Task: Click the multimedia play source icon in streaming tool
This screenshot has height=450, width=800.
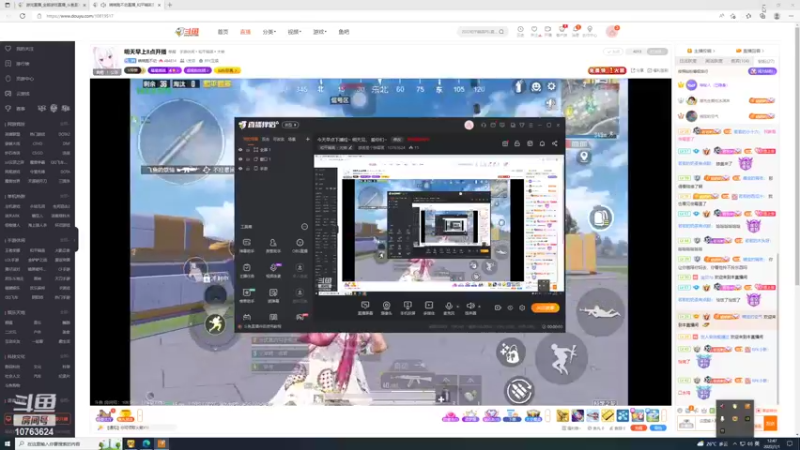Action: pos(429,306)
